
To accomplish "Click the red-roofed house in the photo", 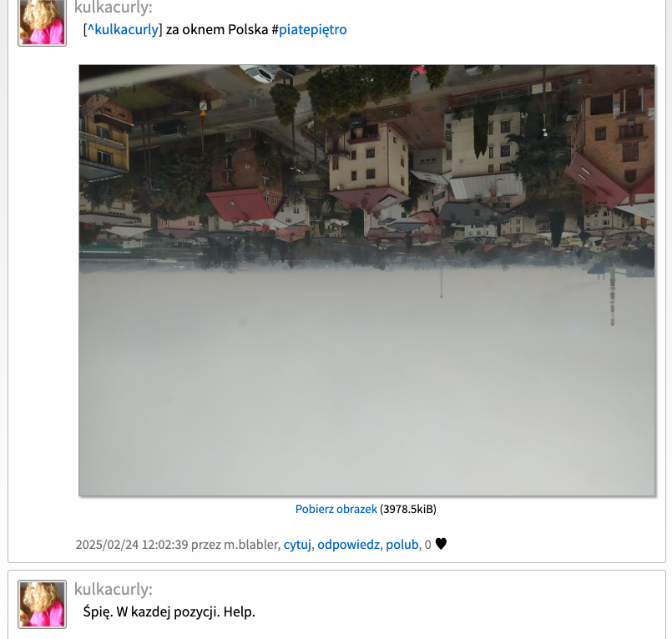I will pos(240,204).
